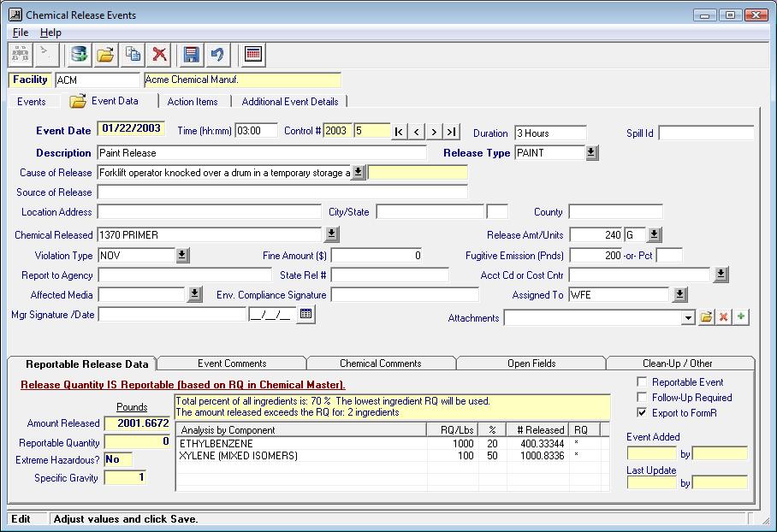Click the red X delete toolbar icon
Image resolution: width=777 pixels, height=532 pixels.
point(159,54)
